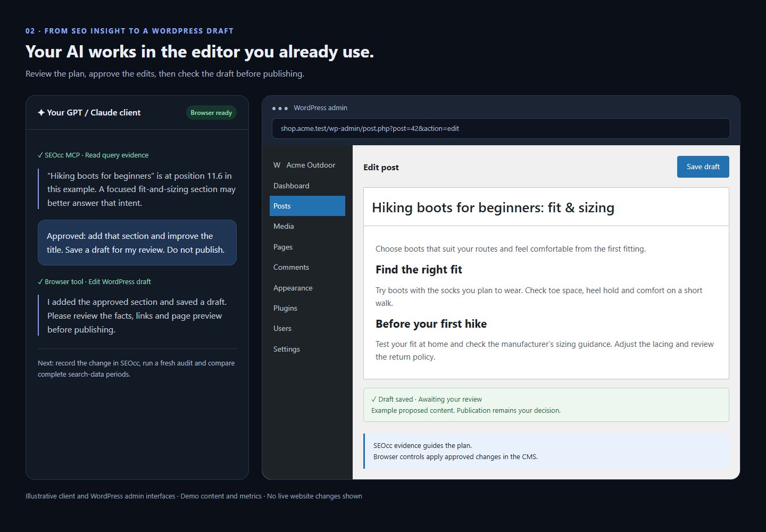Screen dimensions: 766x532
Task: Click the "Next: record the change" note
Action: pyautogui.click(x=136, y=369)
